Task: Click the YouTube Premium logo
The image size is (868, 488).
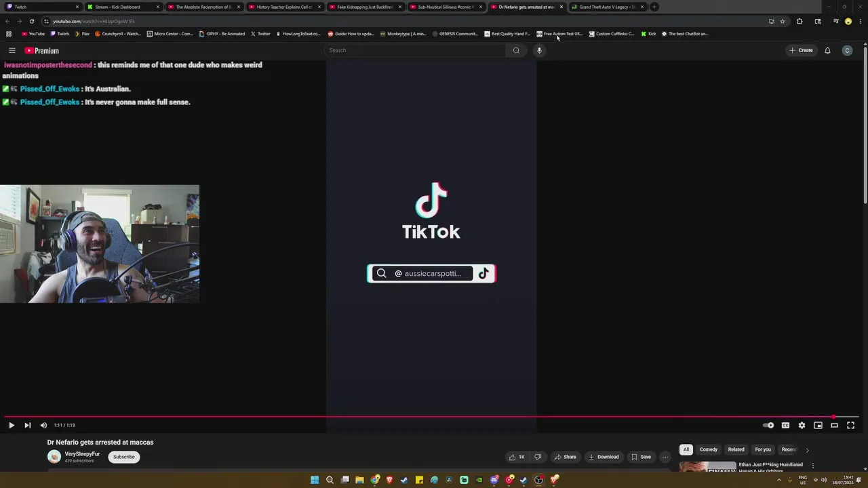Action: pyautogui.click(x=41, y=51)
